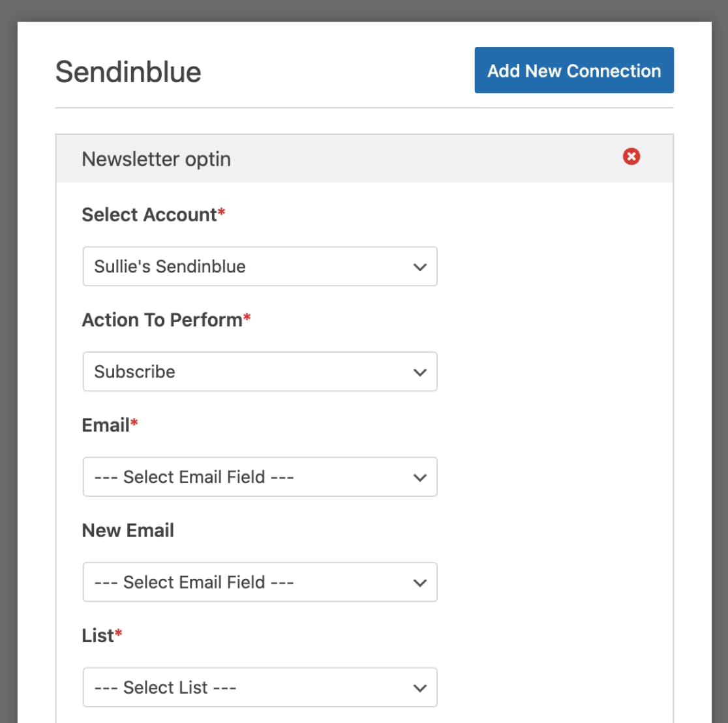Viewport: 728px width, 723px height.
Task: Open the New Email field selector
Action: point(260,582)
